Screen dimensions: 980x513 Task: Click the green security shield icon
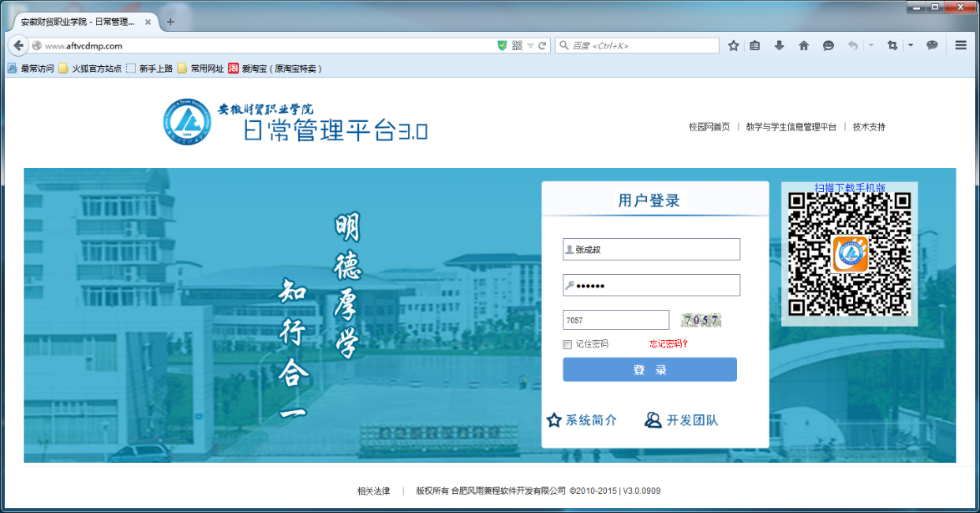coord(502,46)
